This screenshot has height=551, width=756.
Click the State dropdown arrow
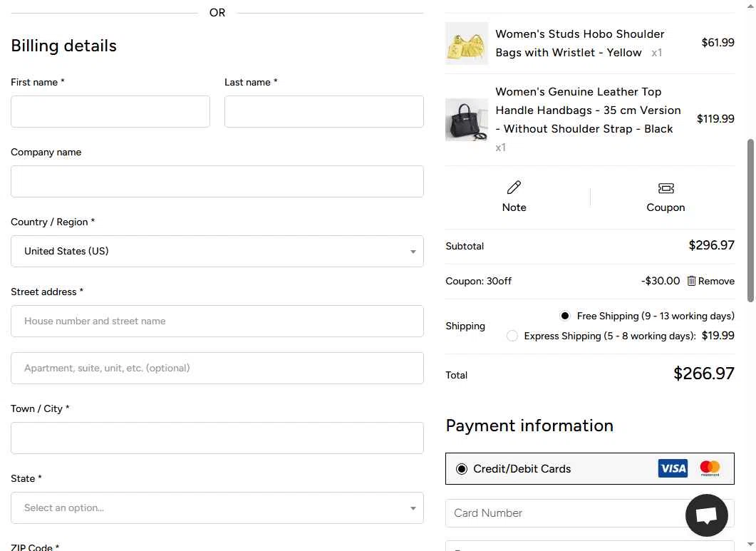(413, 508)
